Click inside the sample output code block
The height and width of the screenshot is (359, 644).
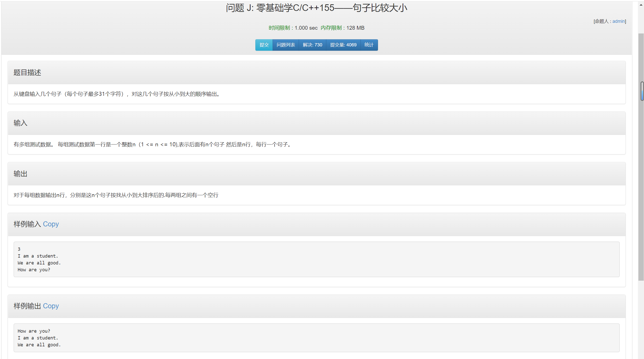[316, 338]
